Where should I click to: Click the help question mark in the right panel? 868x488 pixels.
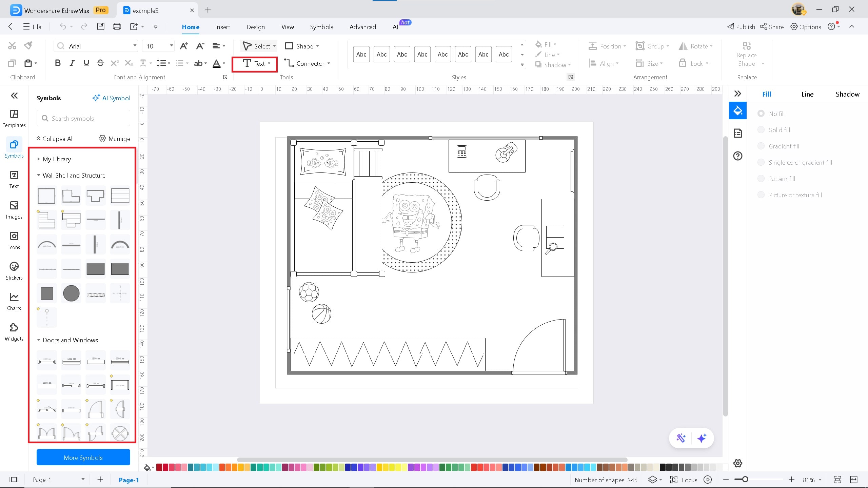click(738, 156)
